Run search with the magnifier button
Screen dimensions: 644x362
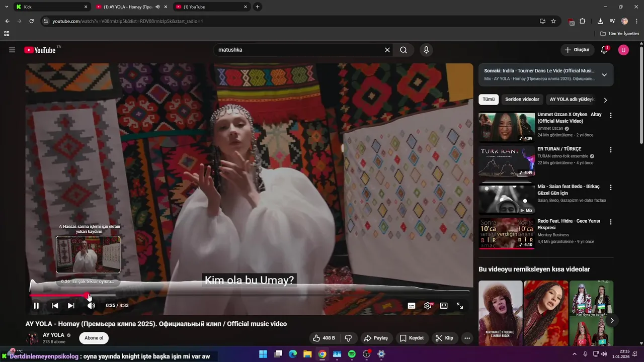pos(404,50)
